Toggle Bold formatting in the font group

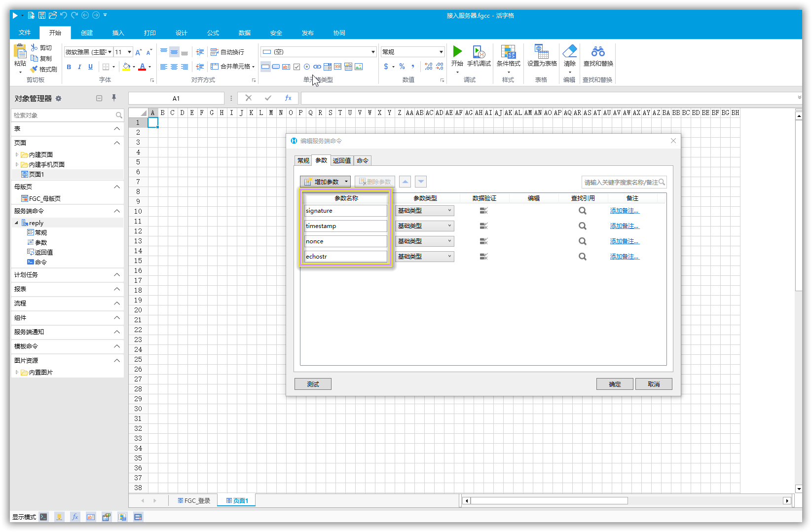click(x=69, y=67)
